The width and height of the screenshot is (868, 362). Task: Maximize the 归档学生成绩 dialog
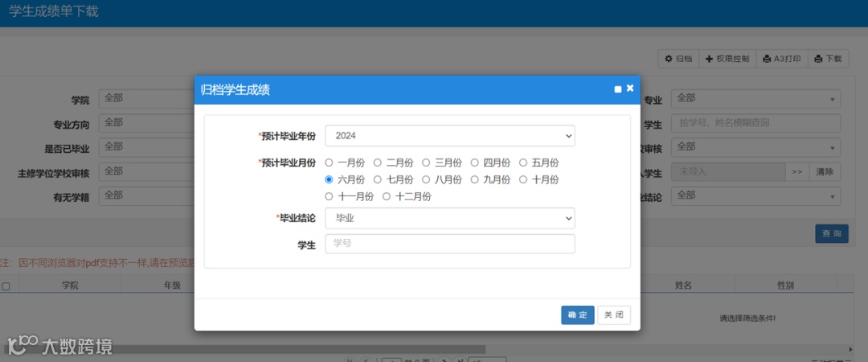click(618, 89)
